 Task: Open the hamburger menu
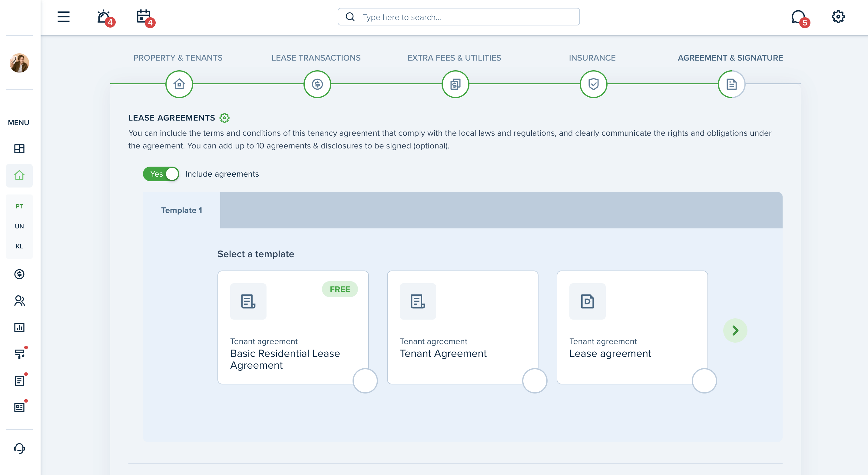click(x=63, y=17)
